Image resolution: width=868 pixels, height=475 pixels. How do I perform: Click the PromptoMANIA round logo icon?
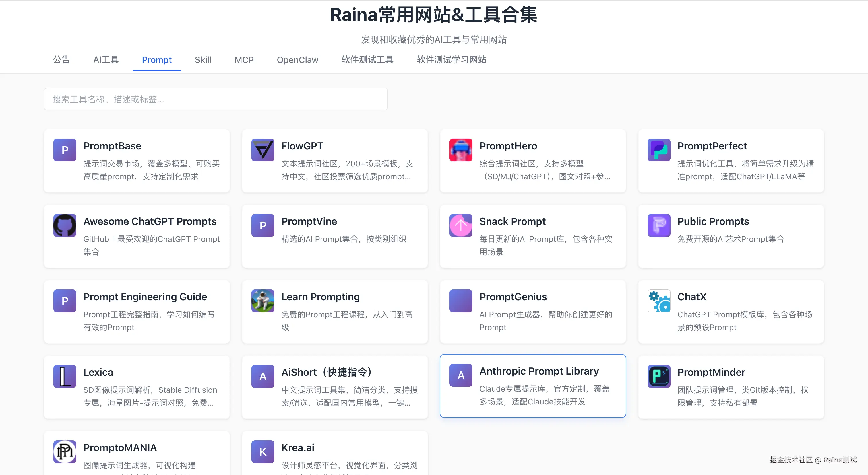point(65,451)
